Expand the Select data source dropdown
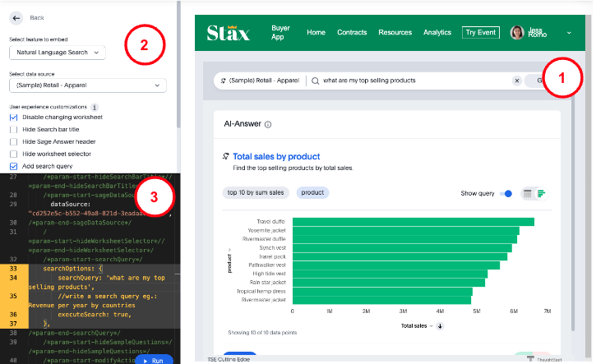The height and width of the screenshot is (364, 596). (x=87, y=85)
